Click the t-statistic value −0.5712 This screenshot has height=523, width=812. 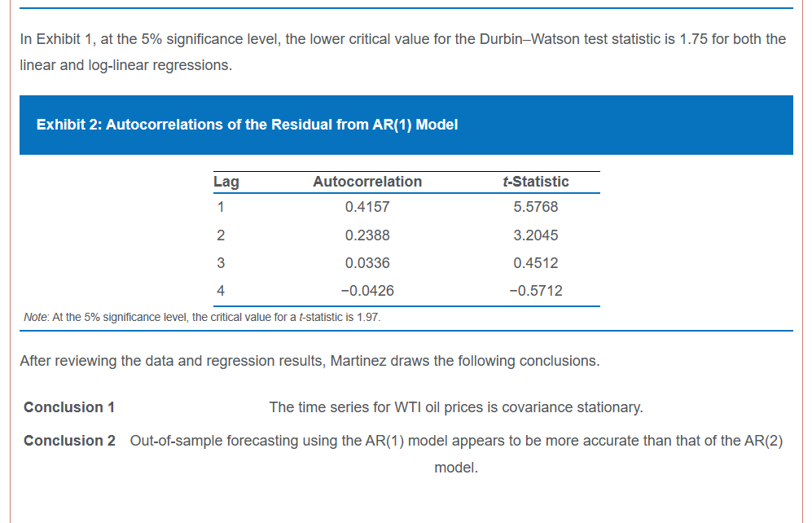536,291
